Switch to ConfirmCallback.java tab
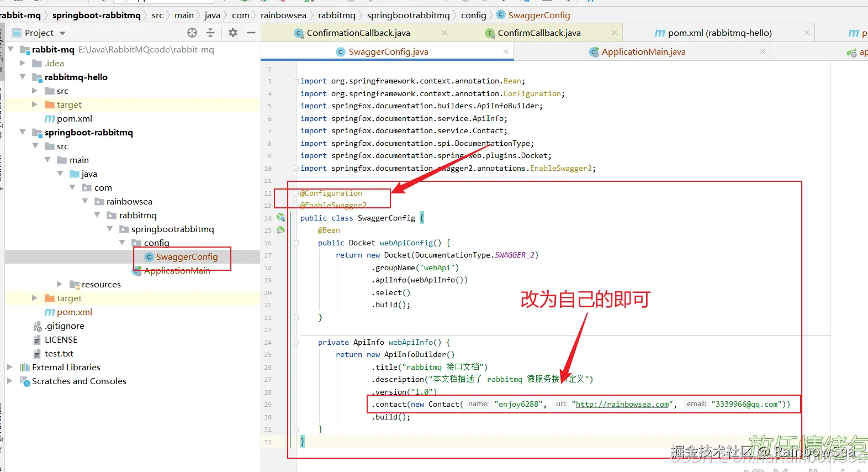The height and width of the screenshot is (472, 868). (x=539, y=33)
